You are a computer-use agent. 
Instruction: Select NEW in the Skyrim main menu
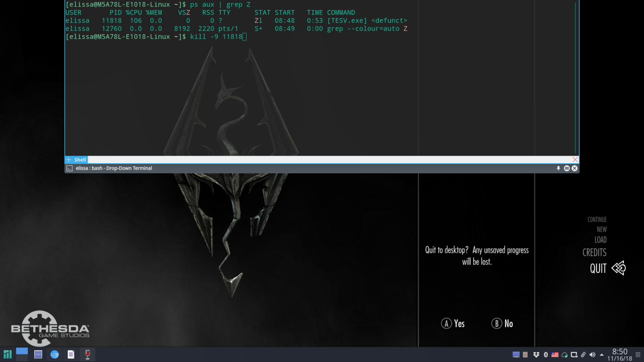click(602, 229)
